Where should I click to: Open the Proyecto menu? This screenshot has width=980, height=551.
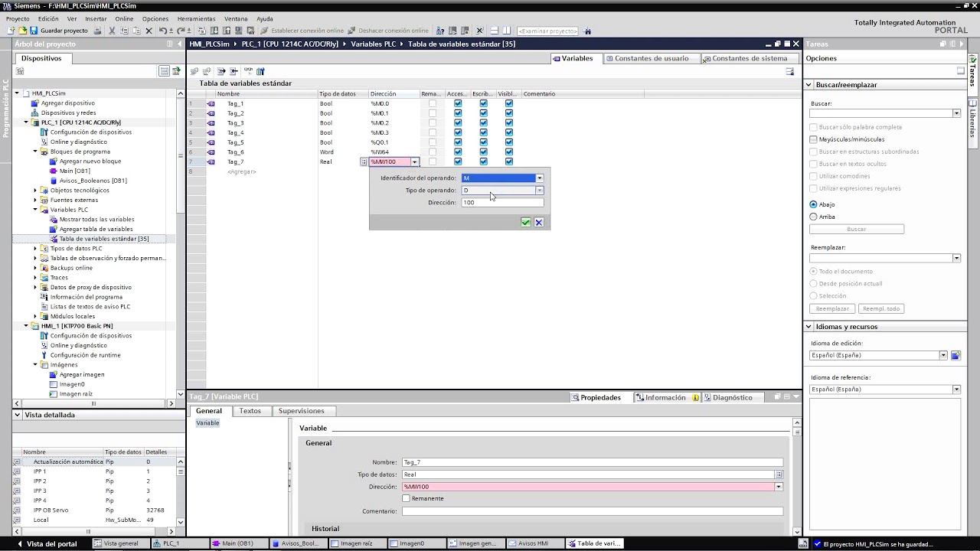(x=18, y=19)
